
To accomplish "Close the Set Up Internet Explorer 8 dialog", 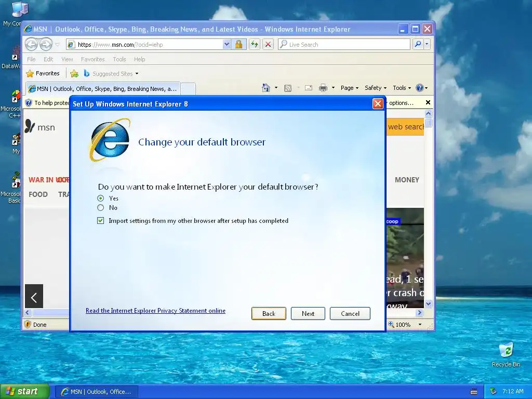I will pyautogui.click(x=378, y=103).
